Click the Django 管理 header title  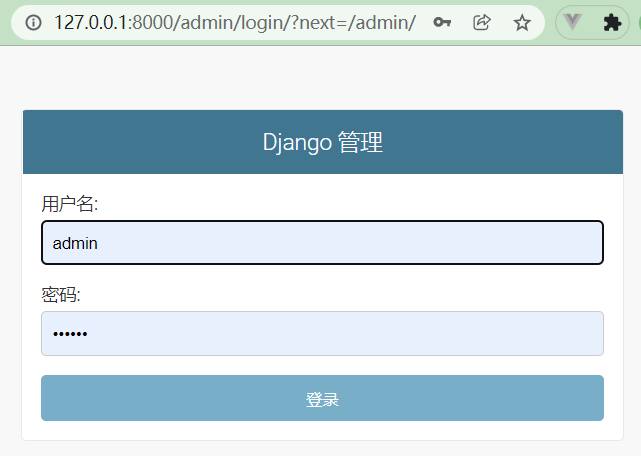coord(323,142)
